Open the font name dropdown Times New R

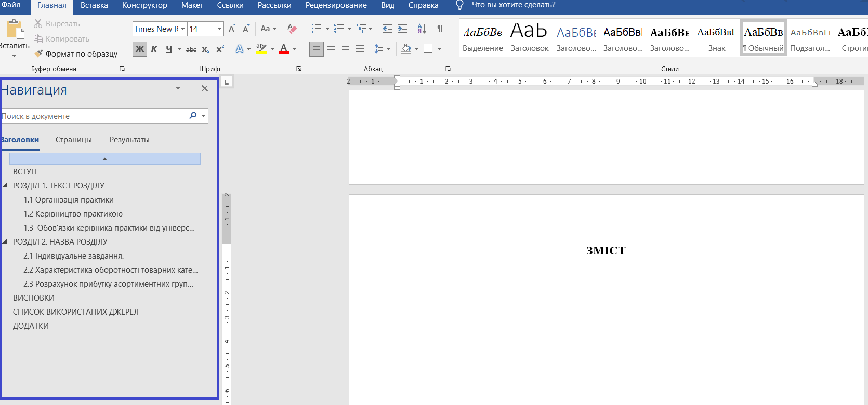click(x=183, y=29)
